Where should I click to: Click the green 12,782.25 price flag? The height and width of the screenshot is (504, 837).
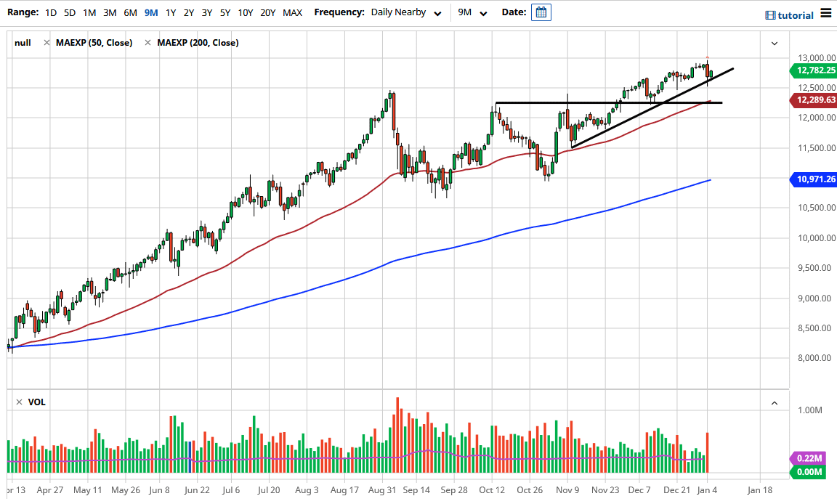tap(814, 70)
